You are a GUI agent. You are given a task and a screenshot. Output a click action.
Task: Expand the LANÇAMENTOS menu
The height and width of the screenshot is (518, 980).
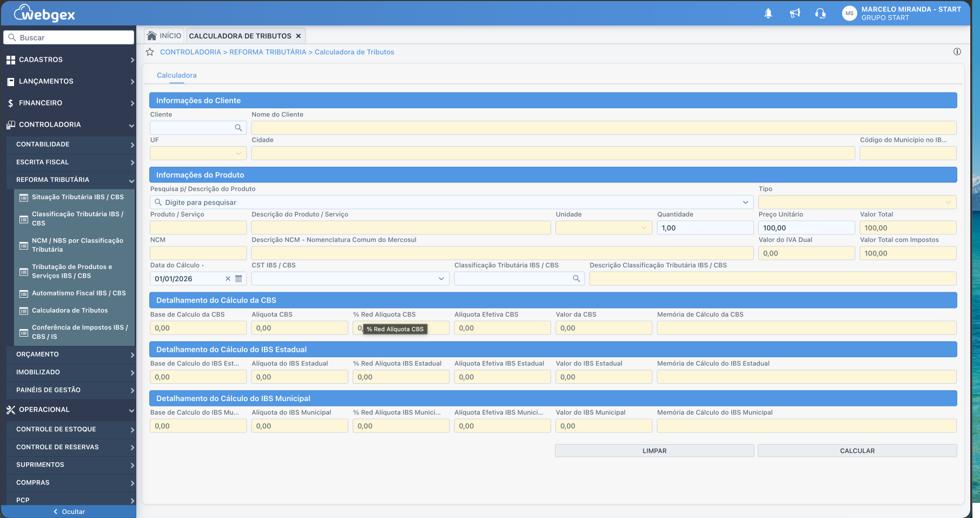69,81
